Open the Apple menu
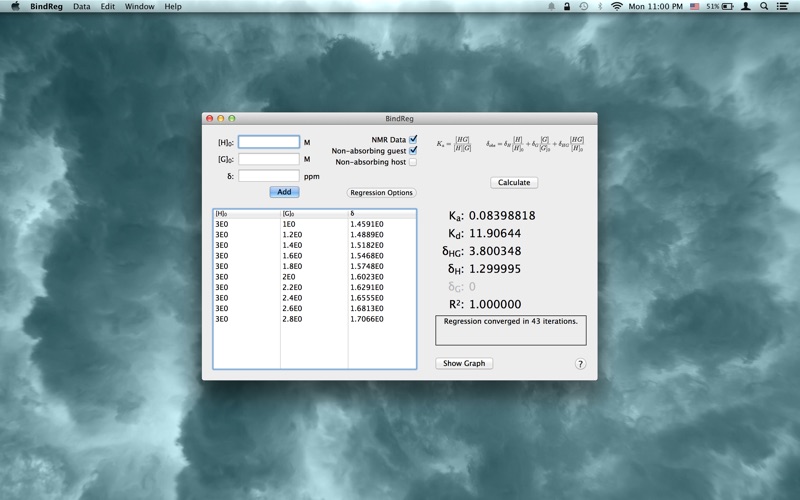The width and height of the screenshot is (800, 500). 15,6
